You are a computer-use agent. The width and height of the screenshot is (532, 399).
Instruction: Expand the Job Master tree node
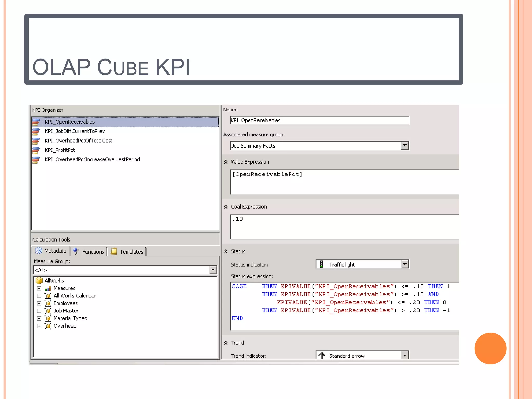point(39,311)
